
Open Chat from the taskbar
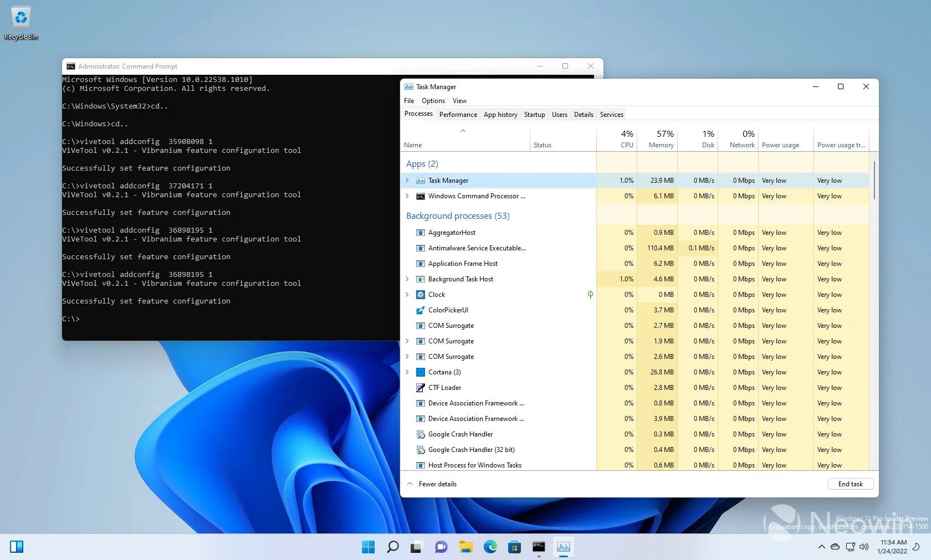pos(441,547)
